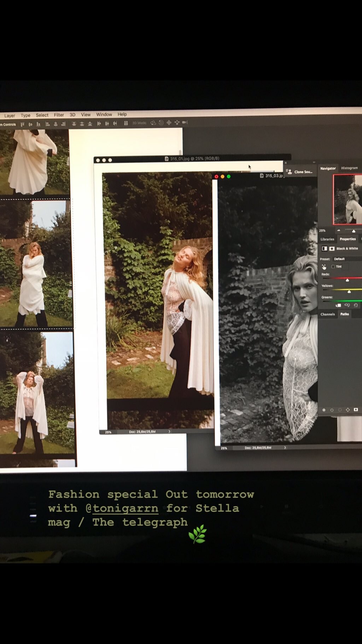Click the reset adjustment defaults icon
The image size is (362, 644).
point(356,305)
